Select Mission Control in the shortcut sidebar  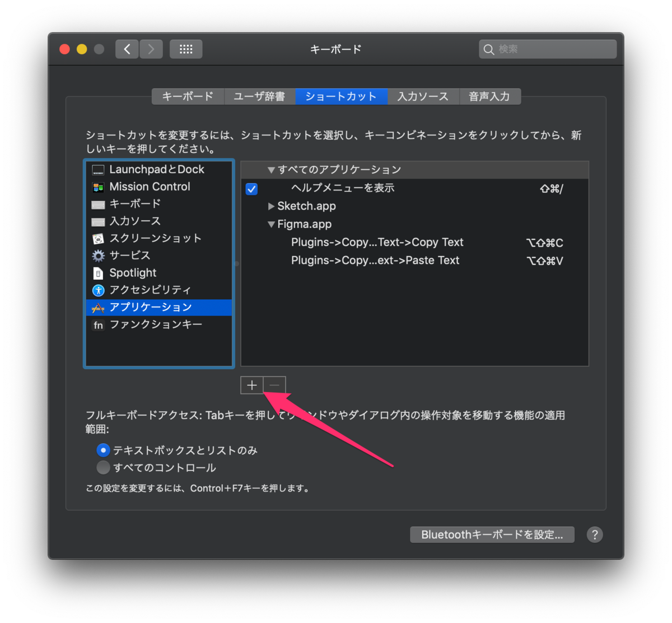[x=150, y=187]
